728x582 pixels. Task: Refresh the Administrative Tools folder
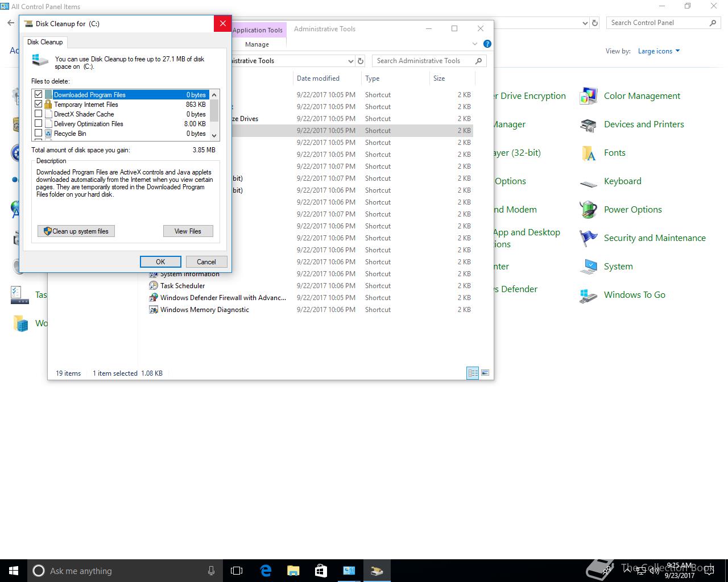point(361,61)
